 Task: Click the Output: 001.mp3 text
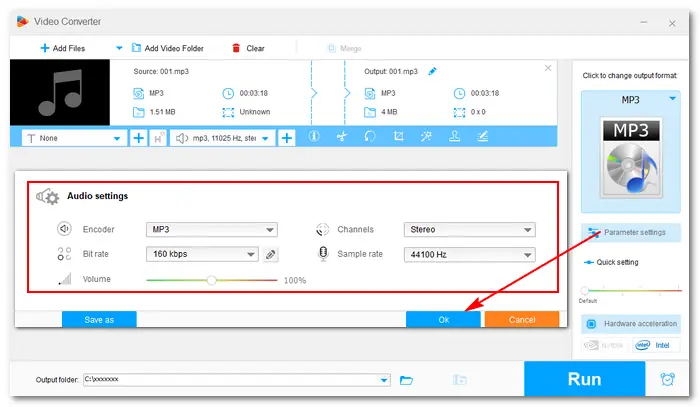click(391, 71)
